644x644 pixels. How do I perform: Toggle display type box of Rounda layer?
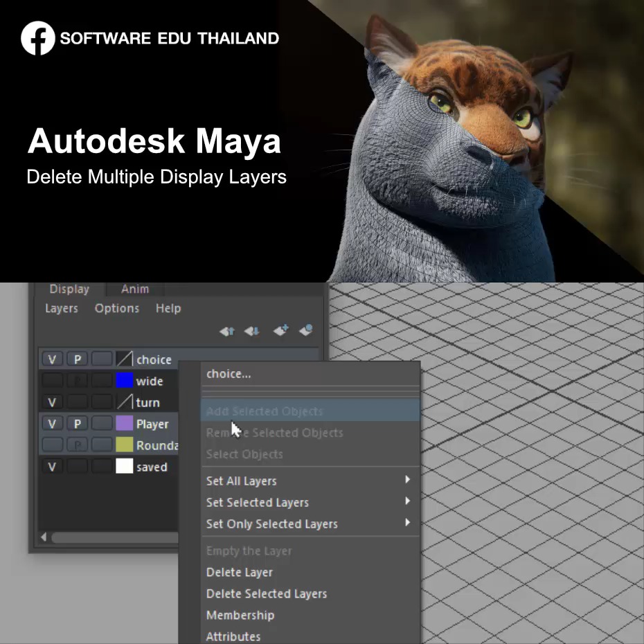(102, 445)
